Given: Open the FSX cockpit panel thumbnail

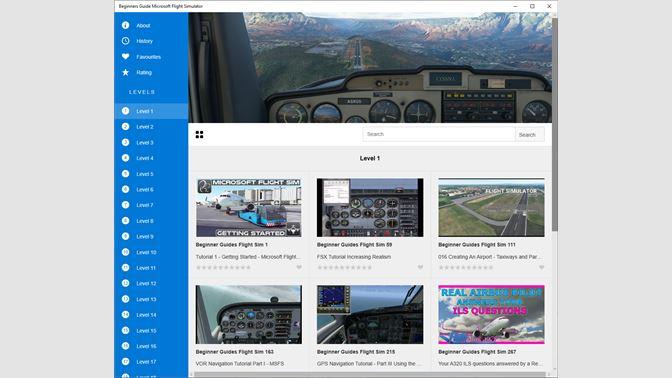Looking at the screenshot, I should point(370,207).
